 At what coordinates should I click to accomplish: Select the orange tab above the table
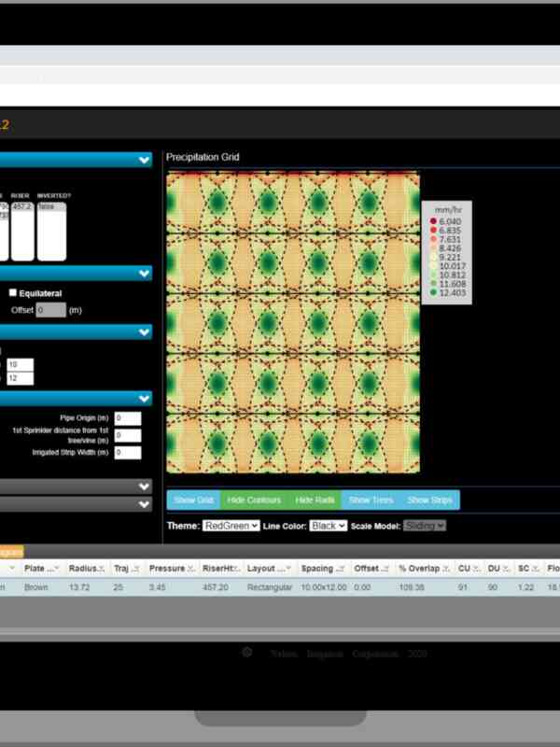[x=11, y=552]
